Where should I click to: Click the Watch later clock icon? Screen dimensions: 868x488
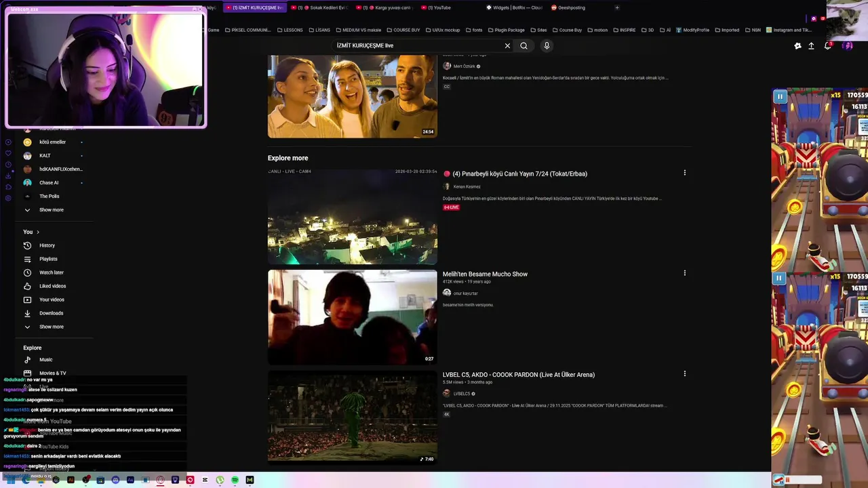tap(27, 272)
